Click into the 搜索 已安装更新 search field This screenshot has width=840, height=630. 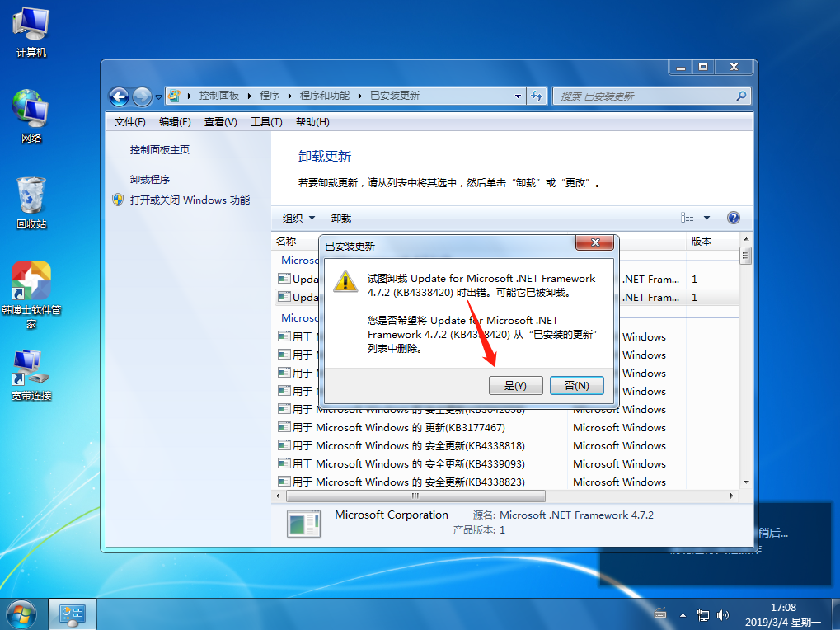[x=651, y=96]
